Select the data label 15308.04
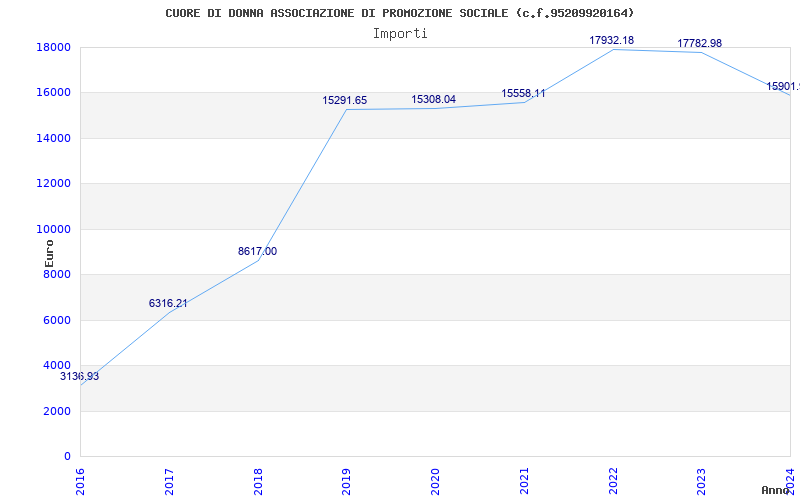The height and width of the screenshot is (500, 800). click(x=434, y=99)
